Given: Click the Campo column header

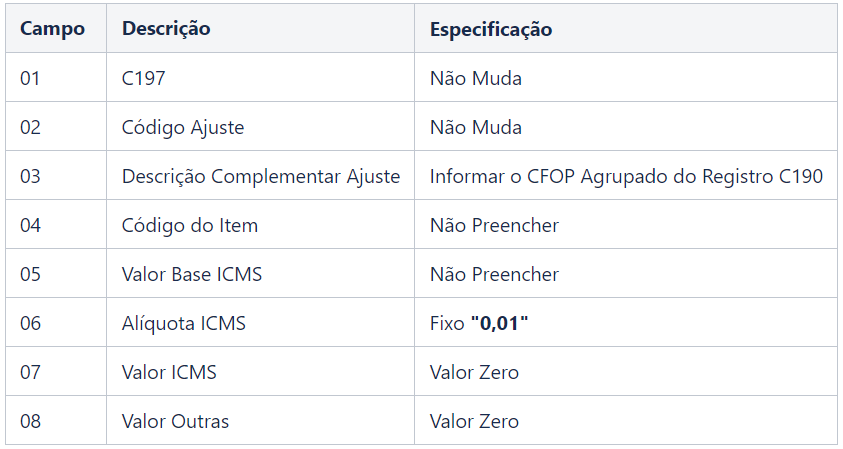Looking at the screenshot, I should click(x=52, y=29).
